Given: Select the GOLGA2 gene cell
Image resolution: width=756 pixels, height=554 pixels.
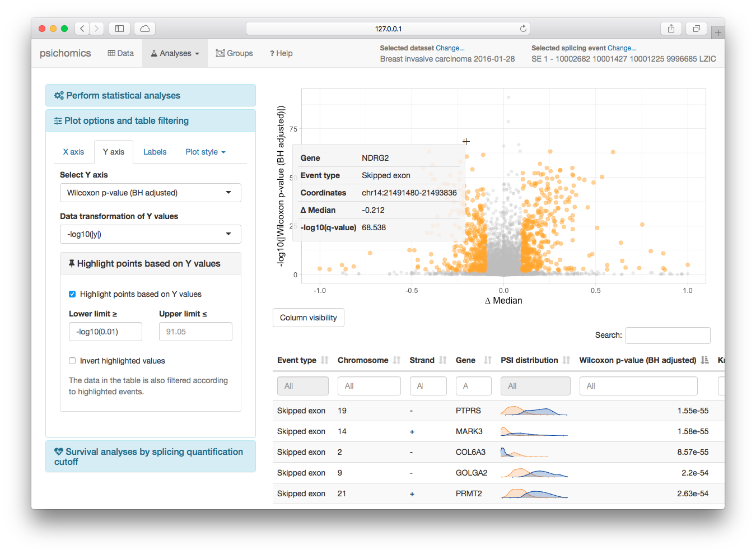Looking at the screenshot, I should [472, 473].
